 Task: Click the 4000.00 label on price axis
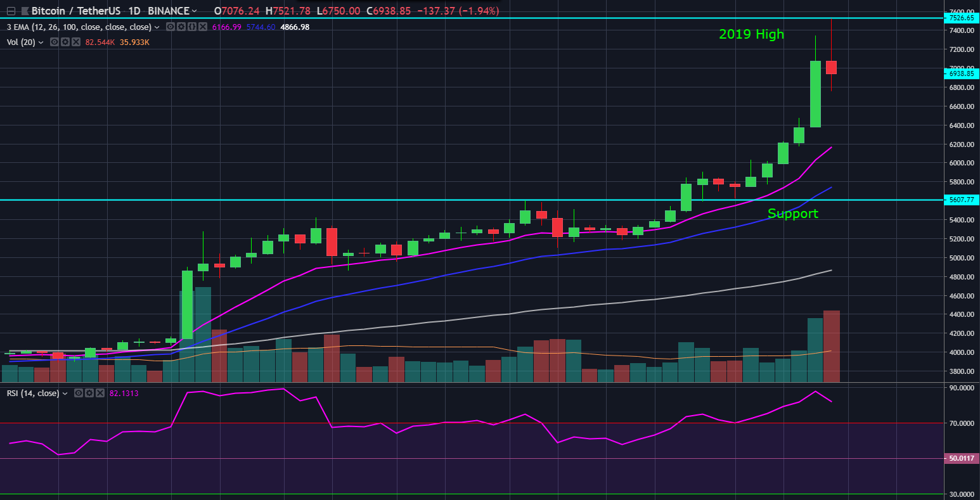(x=961, y=352)
